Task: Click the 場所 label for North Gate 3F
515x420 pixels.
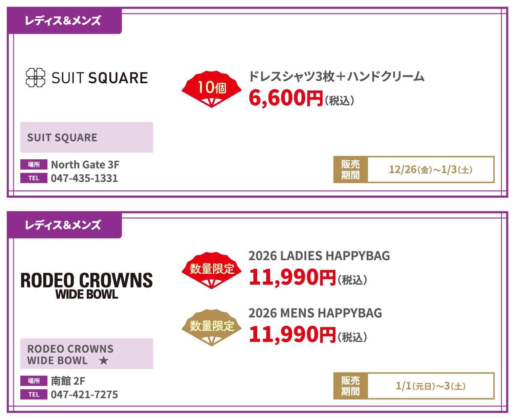Action: [34, 165]
